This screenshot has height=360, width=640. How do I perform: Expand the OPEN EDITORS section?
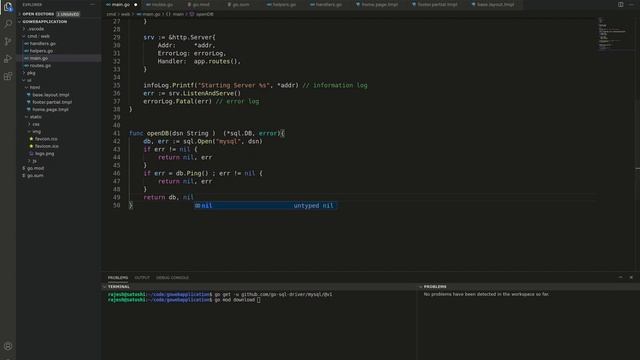pos(20,14)
